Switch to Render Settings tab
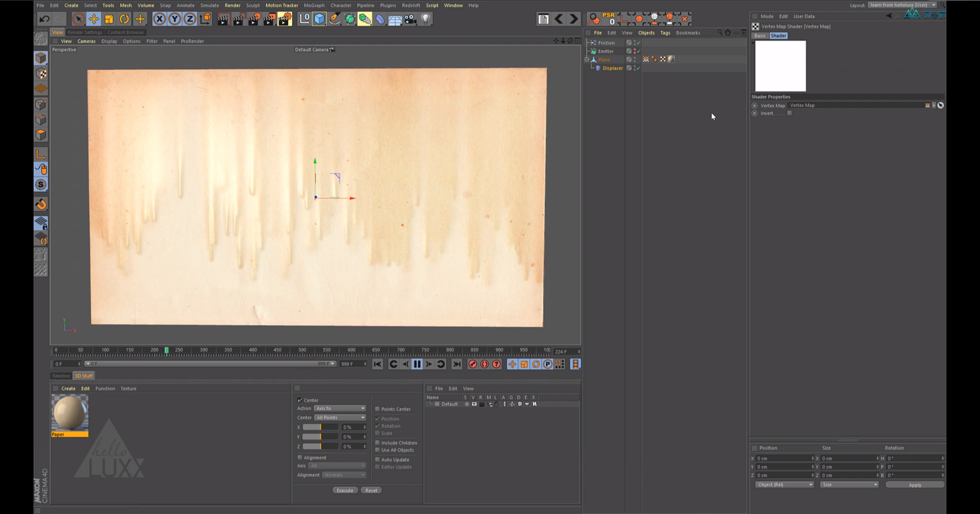 pos(85,32)
